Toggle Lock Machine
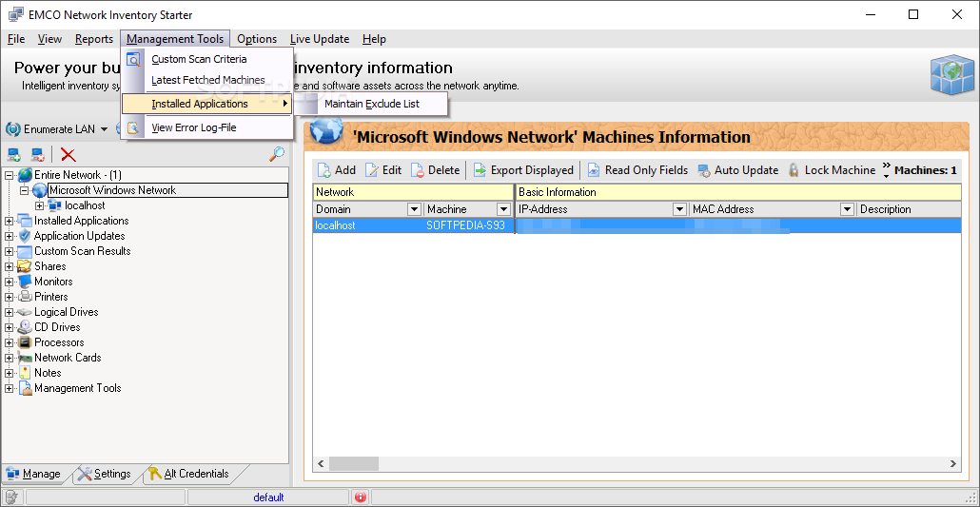Viewport: 980px width, 507px height. coord(832,170)
